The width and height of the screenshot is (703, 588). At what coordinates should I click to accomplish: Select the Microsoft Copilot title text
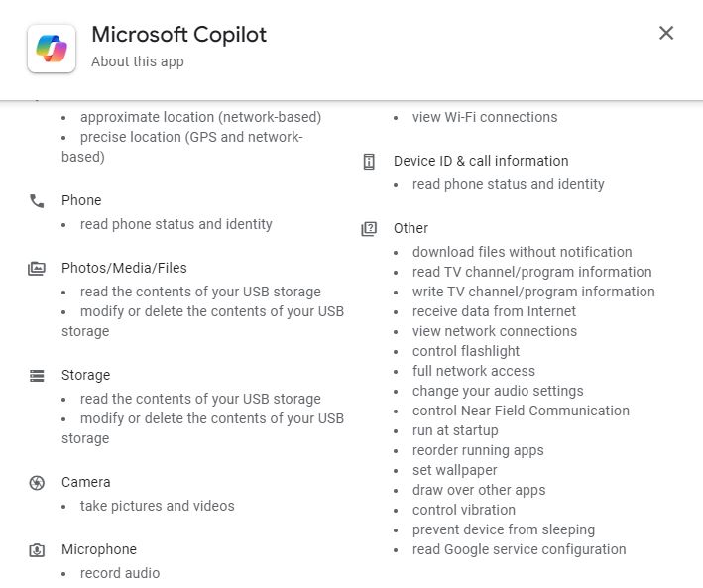pyautogui.click(x=178, y=34)
